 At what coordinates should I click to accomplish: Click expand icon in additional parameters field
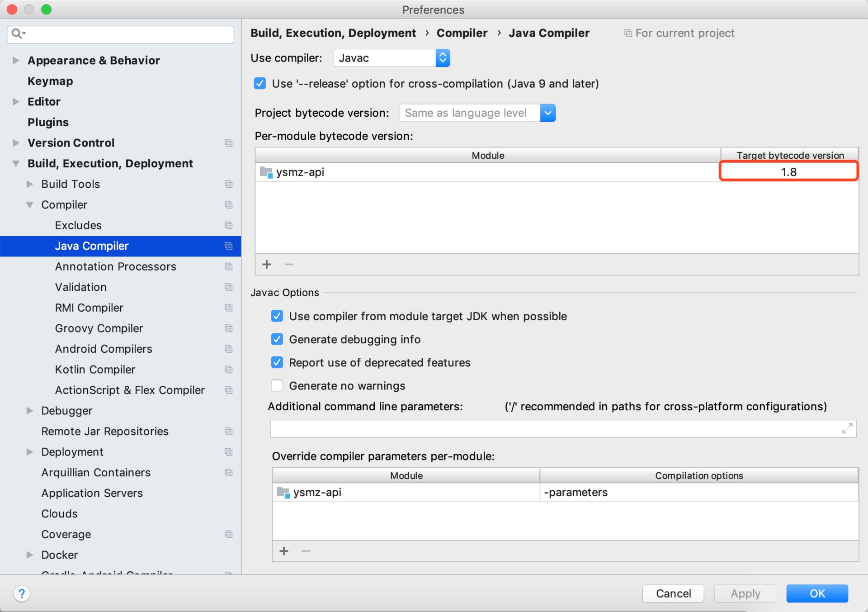pos(847,428)
